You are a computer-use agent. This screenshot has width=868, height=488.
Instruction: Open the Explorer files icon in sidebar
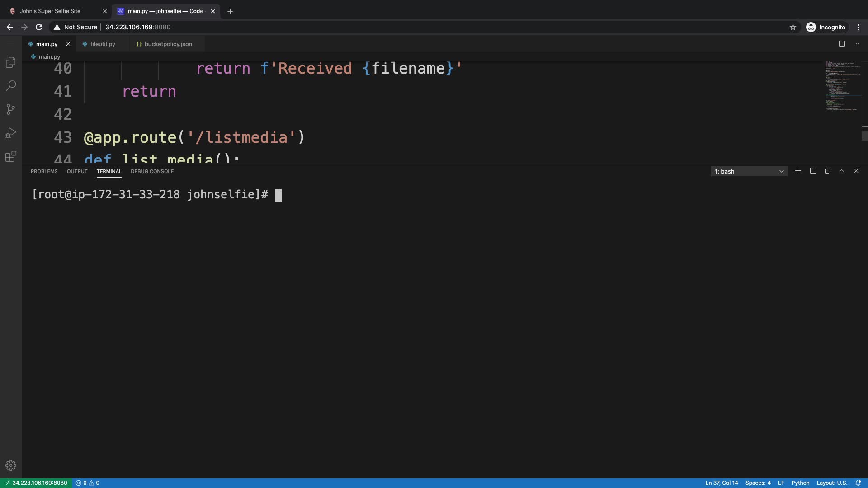11,62
